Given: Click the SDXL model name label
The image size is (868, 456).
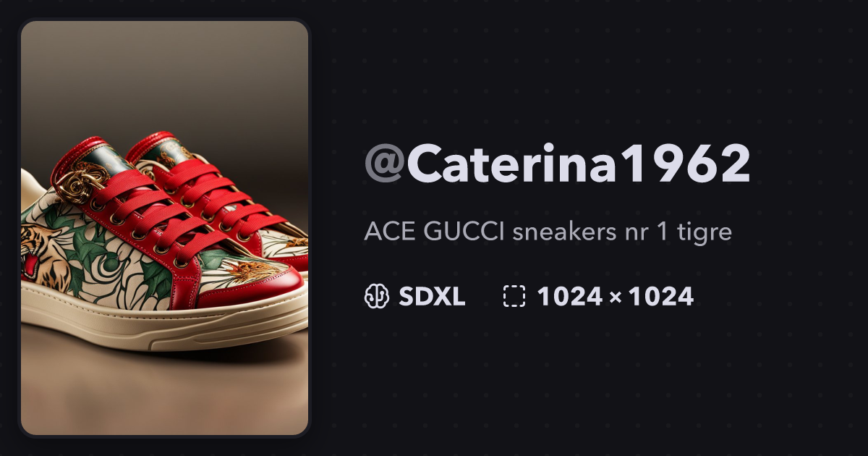Looking at the screenshot, I should coord(431,297).
